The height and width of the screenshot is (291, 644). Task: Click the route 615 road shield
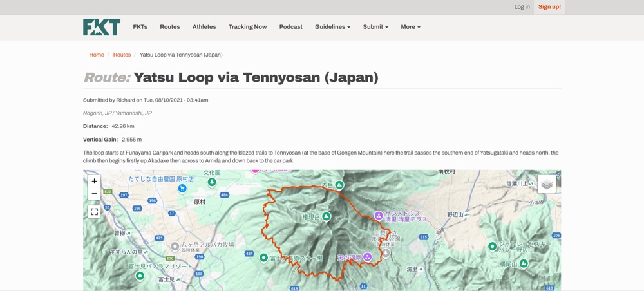424,237
